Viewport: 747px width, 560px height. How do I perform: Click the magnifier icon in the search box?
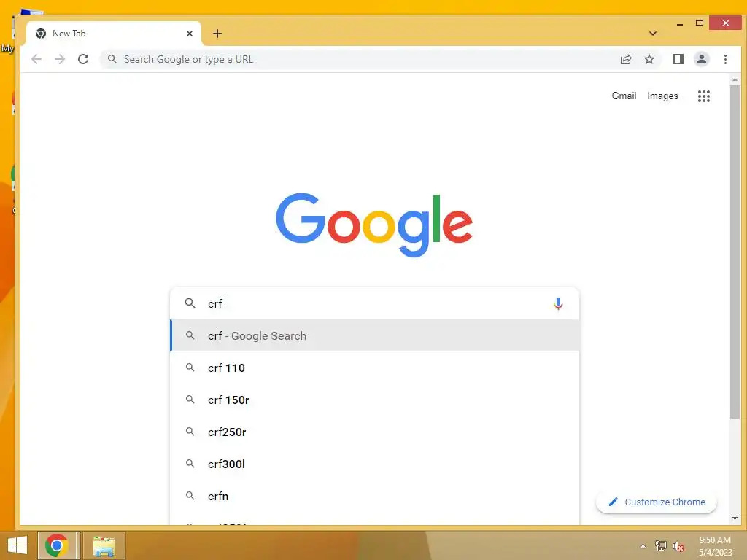(x=190, y=303)
